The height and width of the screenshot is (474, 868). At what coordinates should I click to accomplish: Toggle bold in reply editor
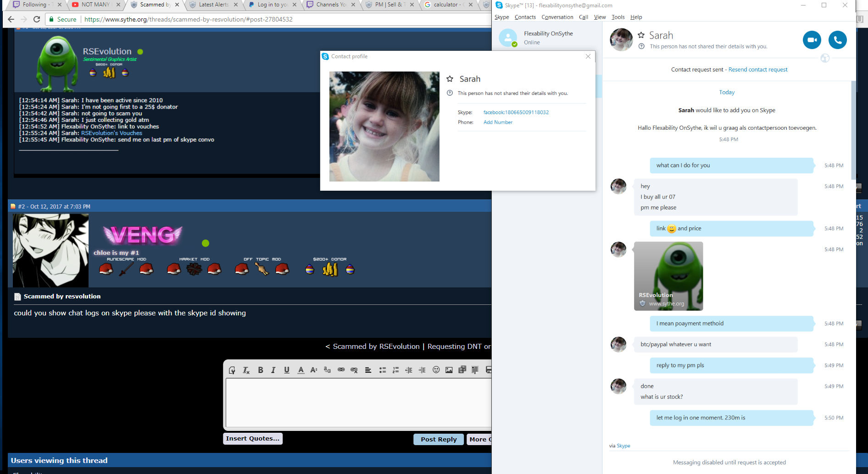pos(261,370)
